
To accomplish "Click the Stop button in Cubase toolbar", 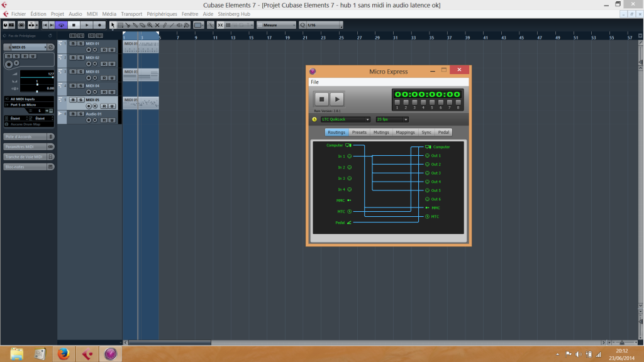I will pos(74,25).
